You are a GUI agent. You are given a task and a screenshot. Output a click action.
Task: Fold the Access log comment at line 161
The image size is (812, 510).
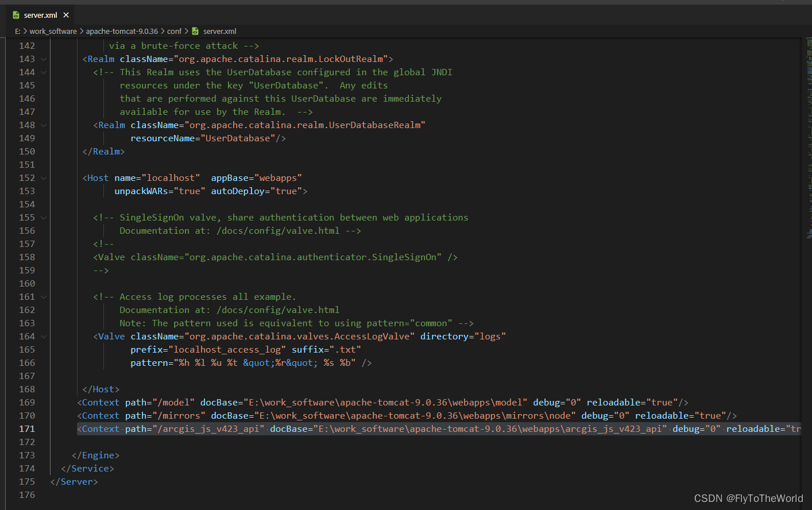coord(44,296)
